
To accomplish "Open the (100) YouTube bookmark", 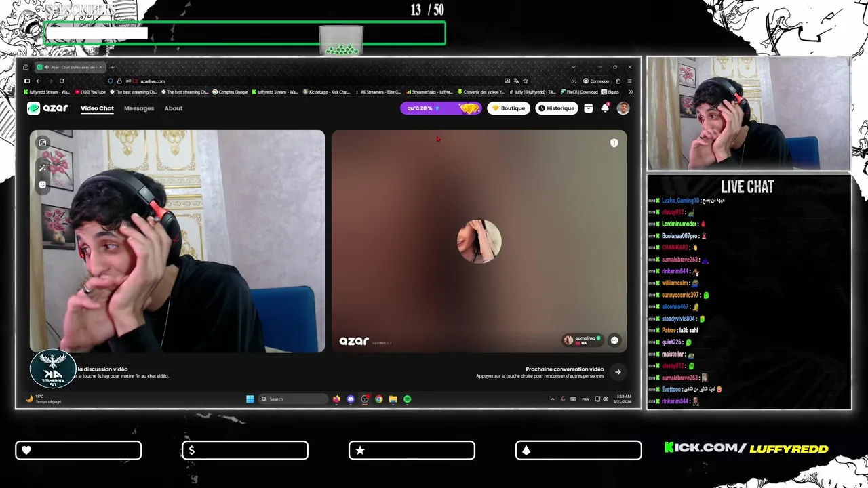I will 90,92.
